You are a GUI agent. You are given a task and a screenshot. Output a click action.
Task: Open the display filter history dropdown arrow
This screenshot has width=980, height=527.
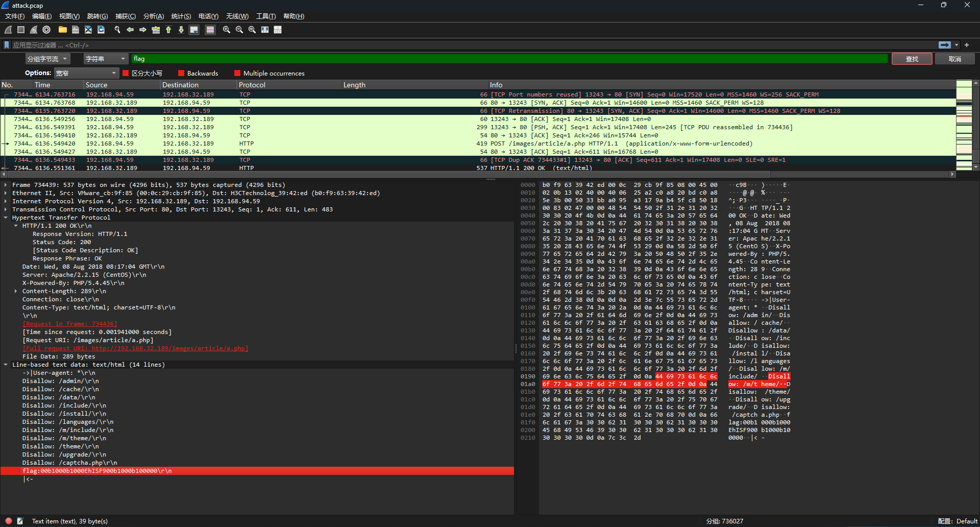957,45
